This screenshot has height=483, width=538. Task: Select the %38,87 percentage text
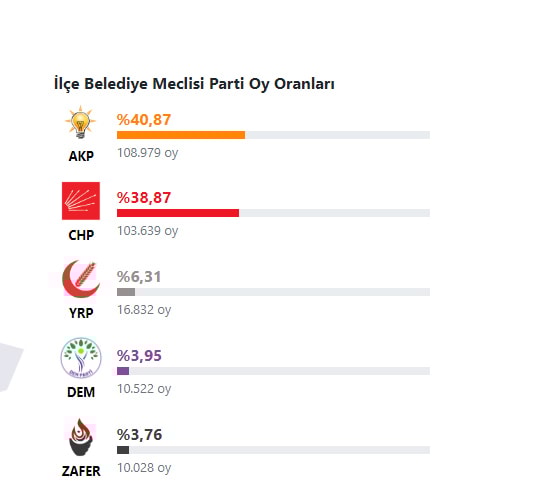point(144,198)
